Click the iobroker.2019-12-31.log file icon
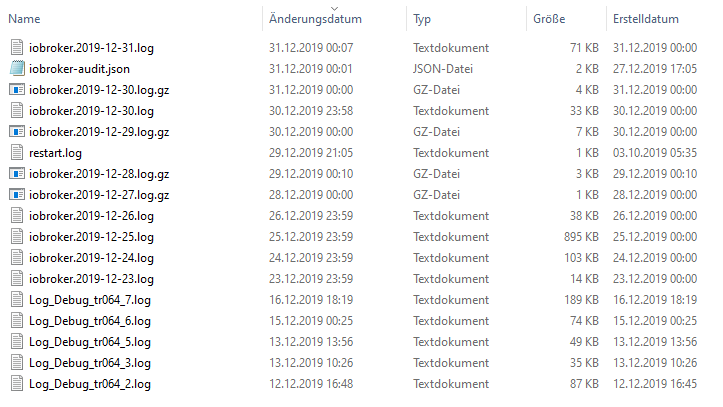The height and width of the screenshot is (407, 723). pyautogui.click(x=17, y=47)
